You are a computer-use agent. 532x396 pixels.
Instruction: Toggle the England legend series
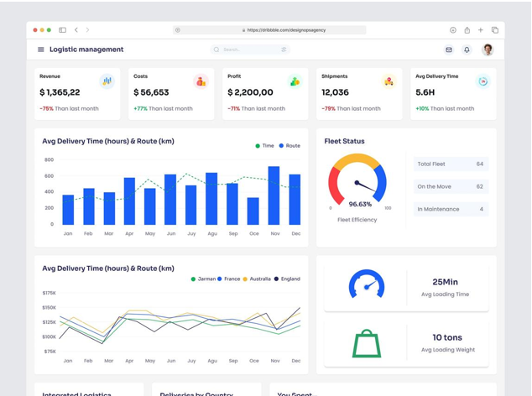point(287,279)
